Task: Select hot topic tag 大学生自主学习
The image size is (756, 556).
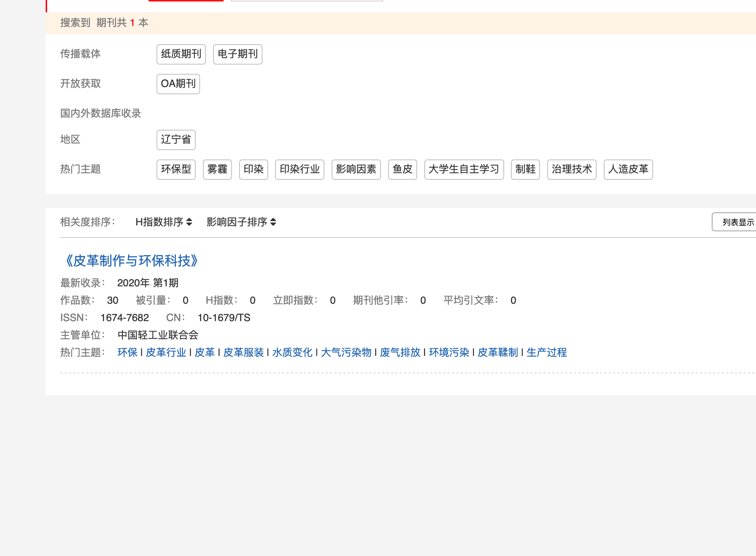Action: [x=464, y=170]
